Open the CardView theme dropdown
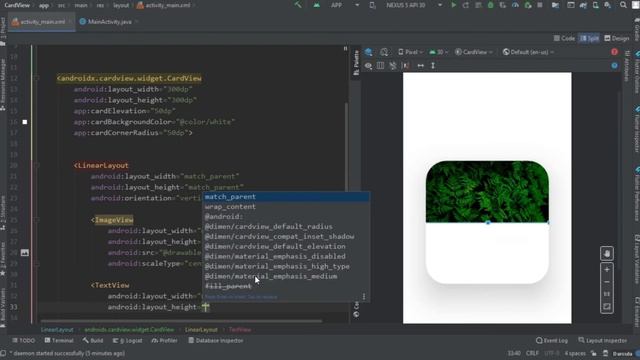Screen dimensions: 640x360 pos(474,52)
